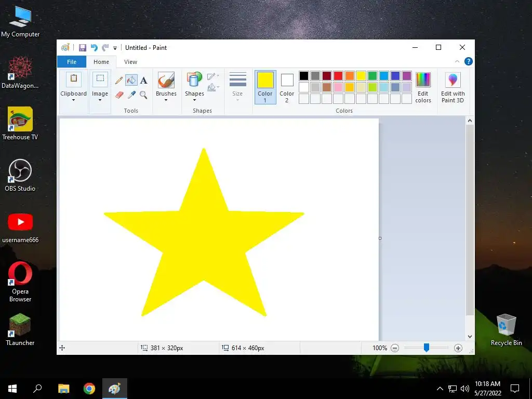Expand the Shapes dropdown arrow

194,100
